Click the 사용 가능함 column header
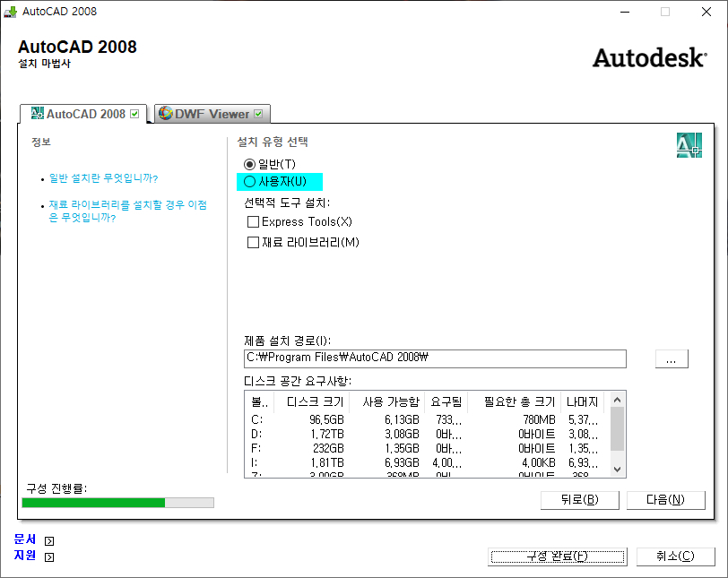 pyautogui.click(x=387, y=401)
